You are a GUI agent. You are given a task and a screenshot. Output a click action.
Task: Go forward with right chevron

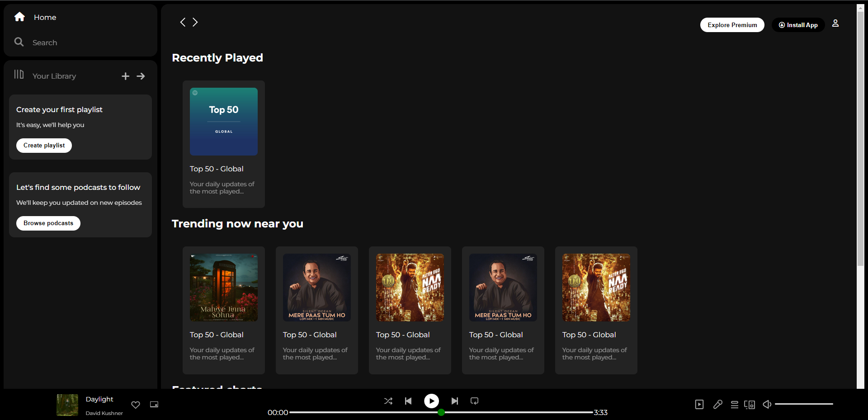195,22
